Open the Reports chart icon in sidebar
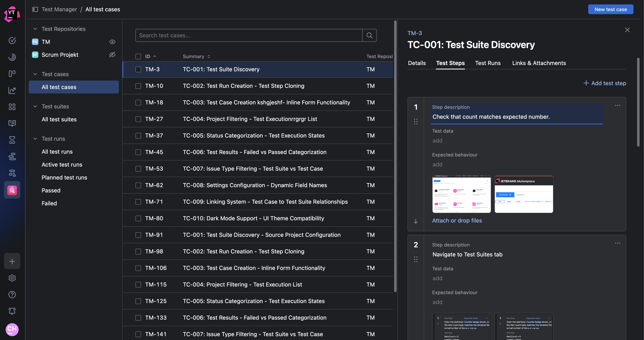The width and height of the screenshot is (644, 340). [x=12, y=90]
